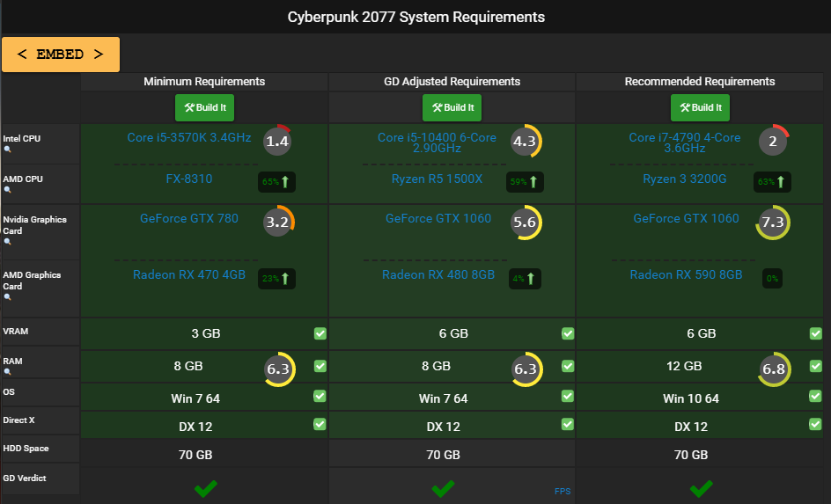
Task: Open the Radeon RX 480 8GB link
Action: pyautogui.click(x=438, y=274)
